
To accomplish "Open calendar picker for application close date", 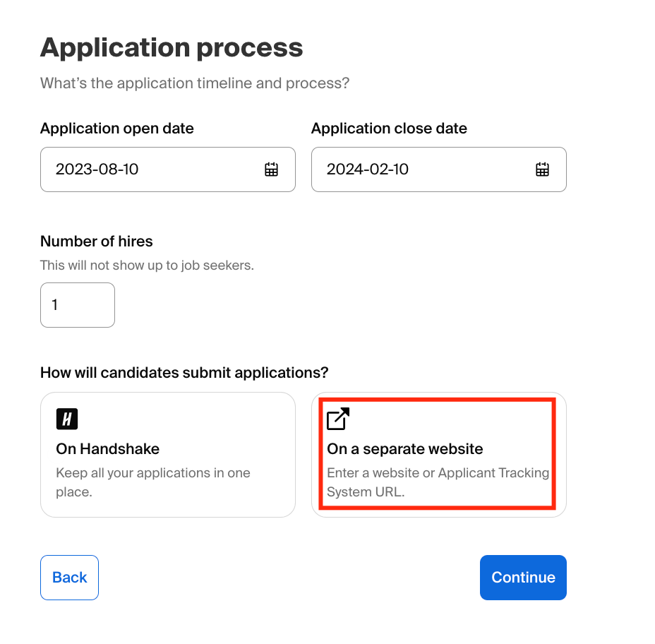I will click(542, 169).
